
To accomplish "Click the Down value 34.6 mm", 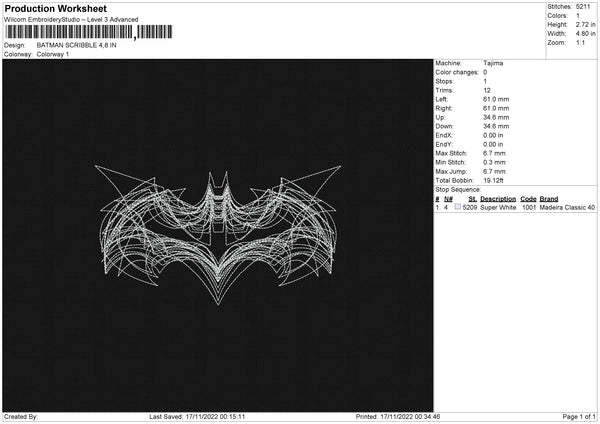I will (x=496, y=126).
